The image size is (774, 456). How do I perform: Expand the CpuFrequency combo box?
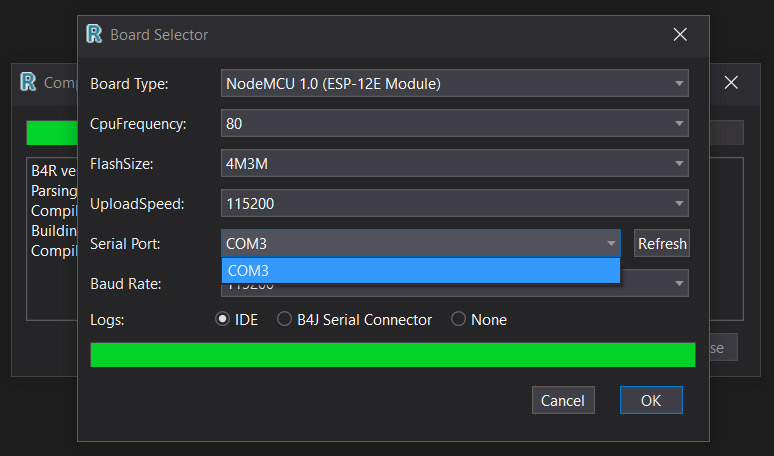(679, 123)
